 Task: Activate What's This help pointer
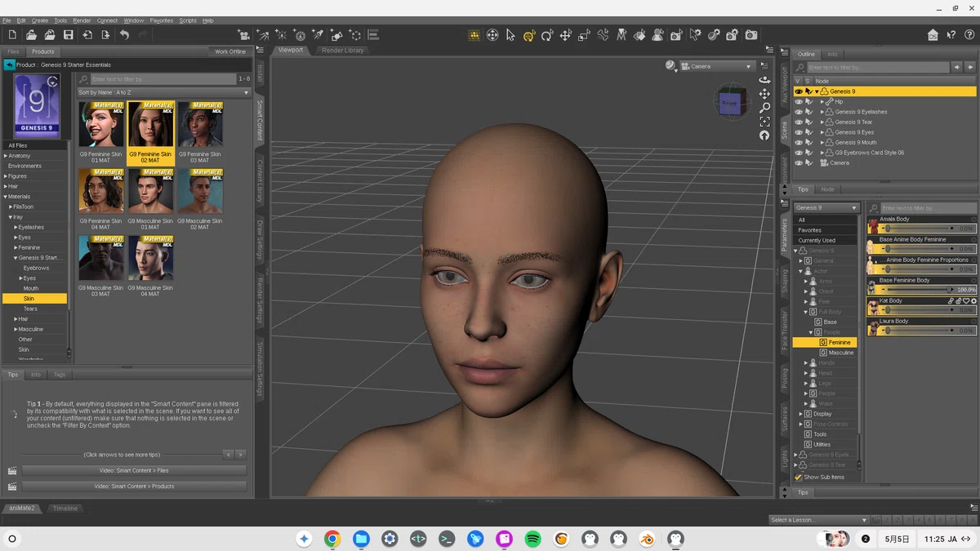951,35
